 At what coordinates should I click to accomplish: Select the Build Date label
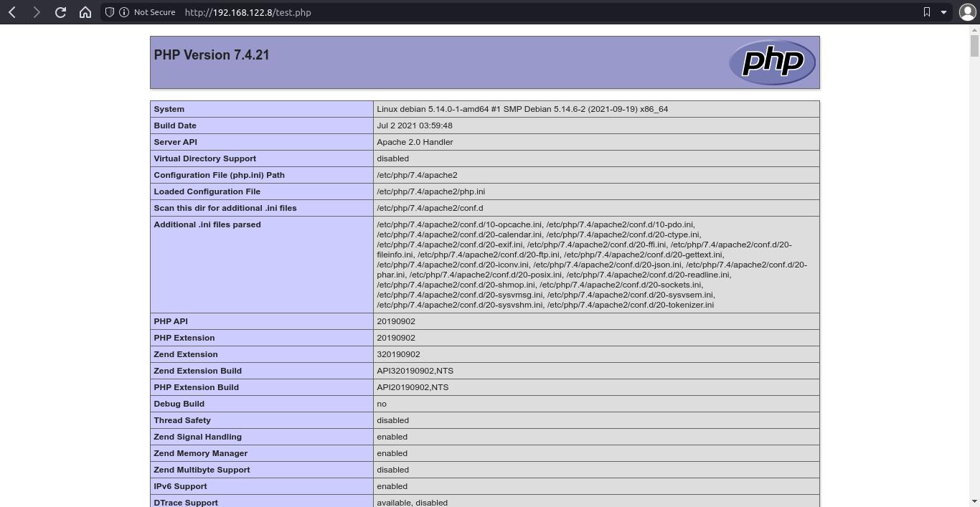[x=175, y=125]
